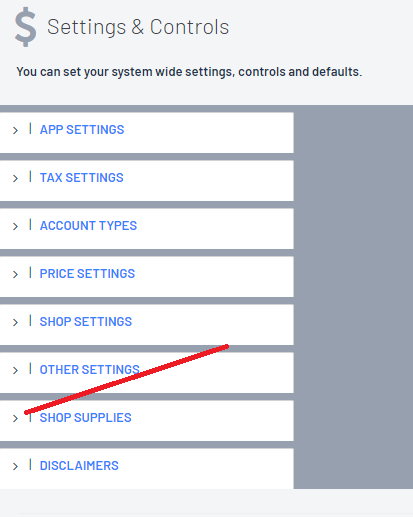This screenshot has width=413, height=517.
Task: Select the DISCLAIMERS heading
Action: click(79, 466)
